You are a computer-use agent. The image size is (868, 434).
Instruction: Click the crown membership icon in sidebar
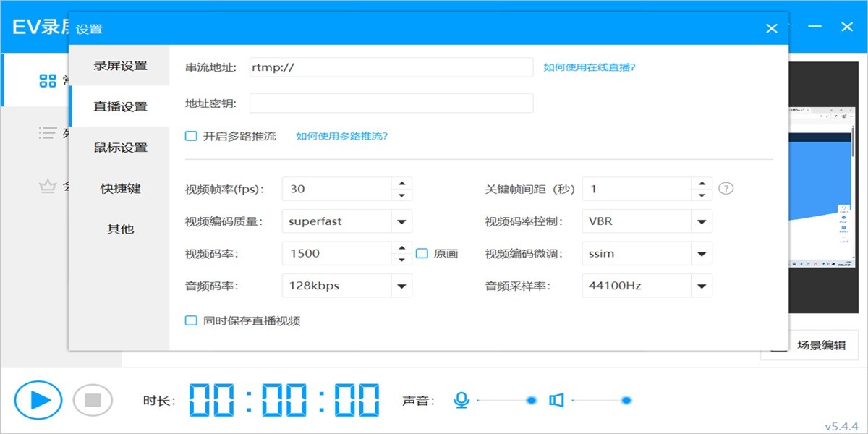tap(48, 186)
